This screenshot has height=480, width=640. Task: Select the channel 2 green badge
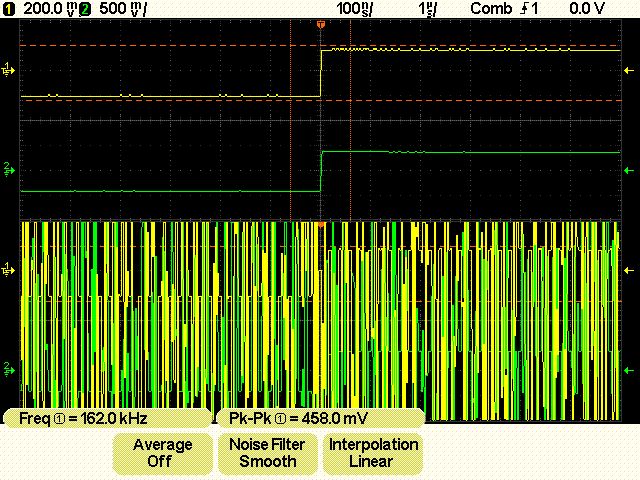click(85, 9)
